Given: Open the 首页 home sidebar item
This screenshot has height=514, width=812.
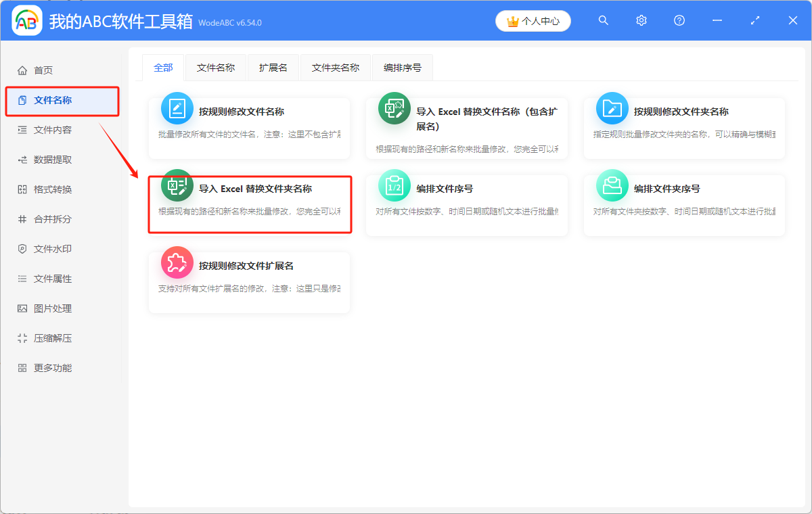Looking at the screenshot, I should pos(41,69).
